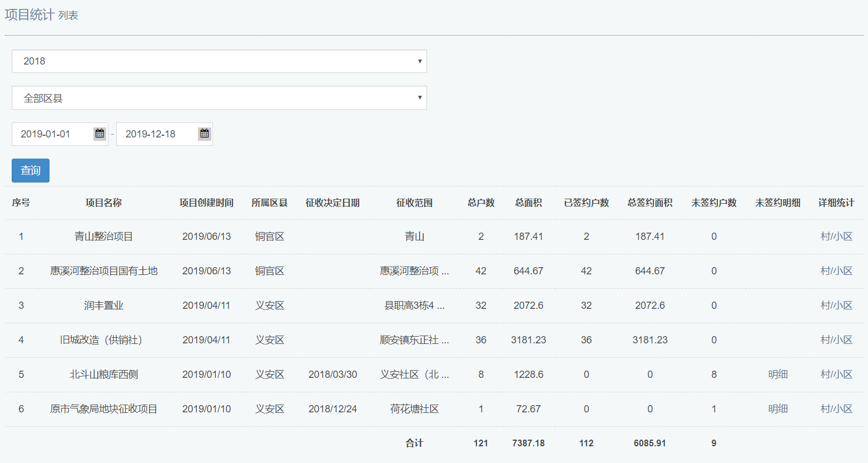The image size is (868, 463).
Task: Click scope cell 惠溪河整治项 ...
Action: [x=414, y=271]
